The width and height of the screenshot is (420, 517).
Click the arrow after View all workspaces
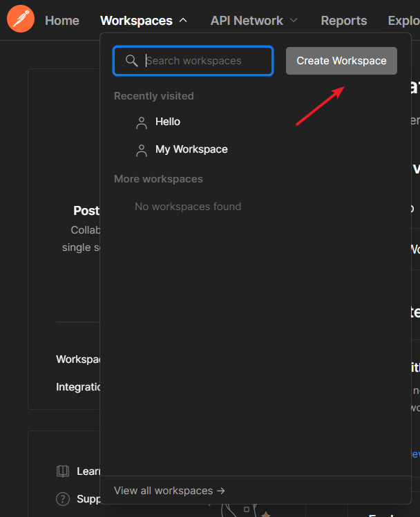[x=221, y=491]
